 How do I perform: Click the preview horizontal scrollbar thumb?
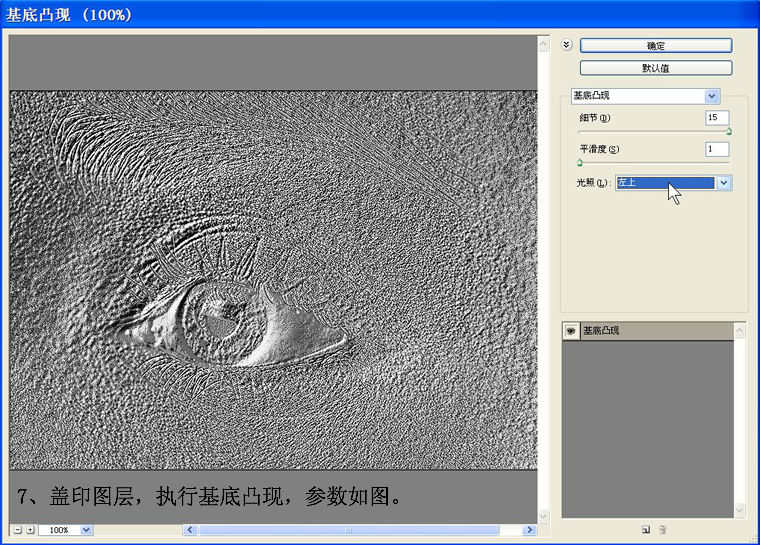pyautogui.click(x=349, y=530)
